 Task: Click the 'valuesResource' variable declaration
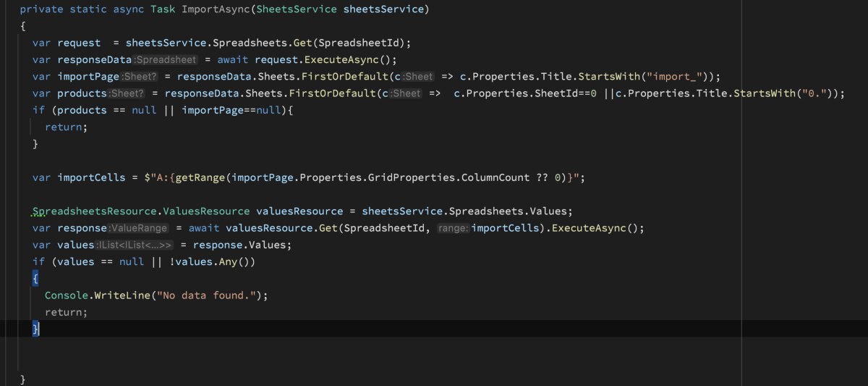tap(299, 211)
